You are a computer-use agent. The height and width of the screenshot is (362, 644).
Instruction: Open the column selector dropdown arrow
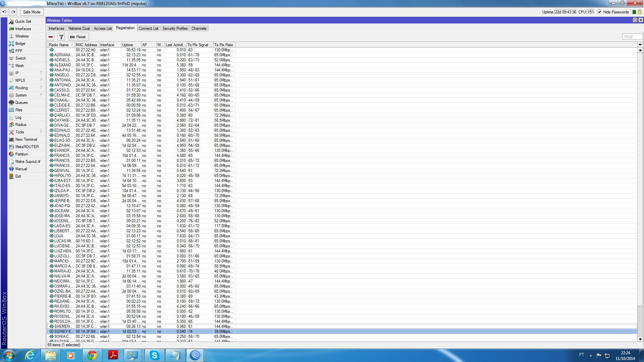coord(640,45)
